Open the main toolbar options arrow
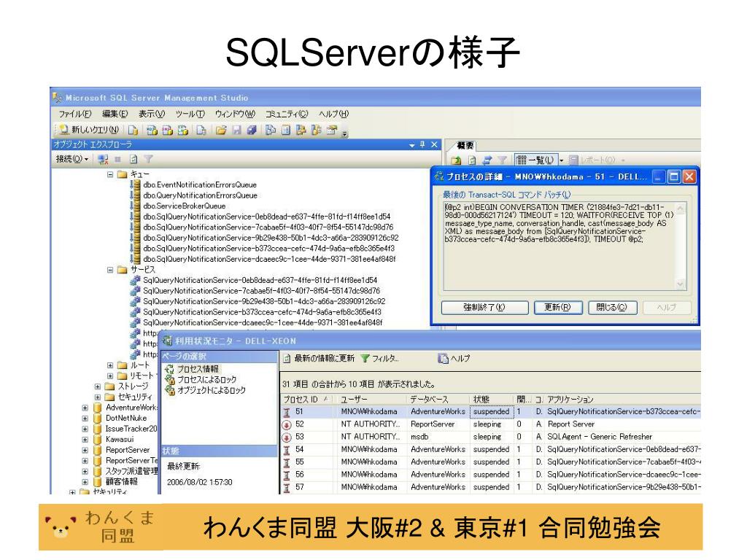747x560 pixels. pyautogui.click(x=345, y=133)
